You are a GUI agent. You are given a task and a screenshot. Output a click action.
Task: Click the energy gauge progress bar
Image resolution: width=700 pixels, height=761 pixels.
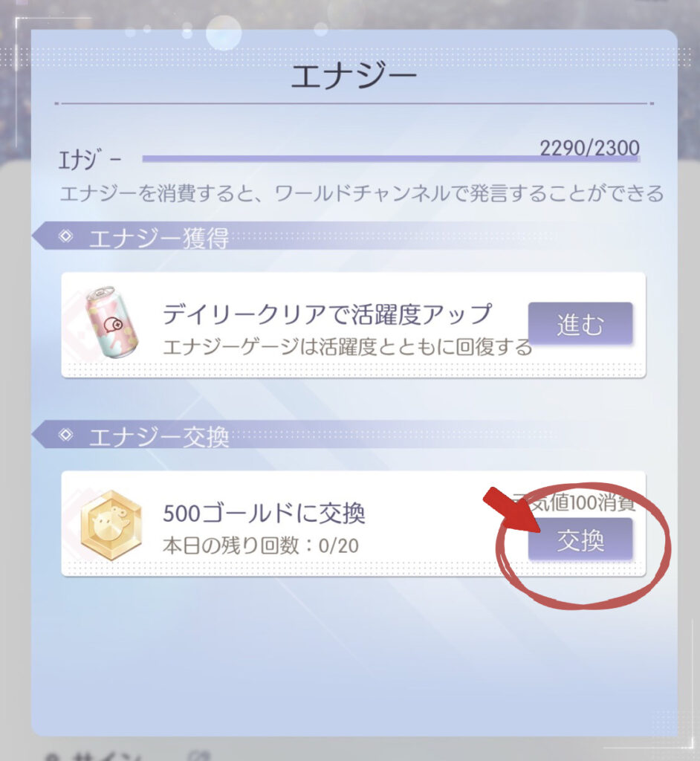(391, 159)
